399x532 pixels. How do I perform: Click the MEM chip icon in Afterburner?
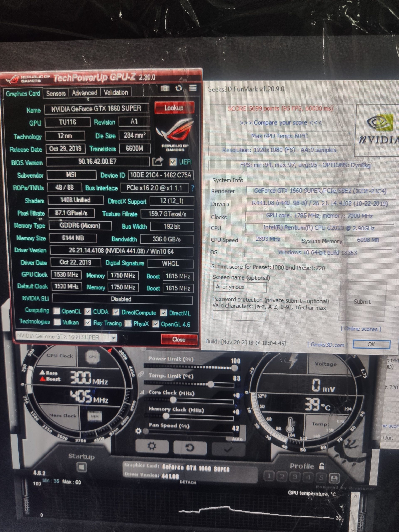pos(95,416)
